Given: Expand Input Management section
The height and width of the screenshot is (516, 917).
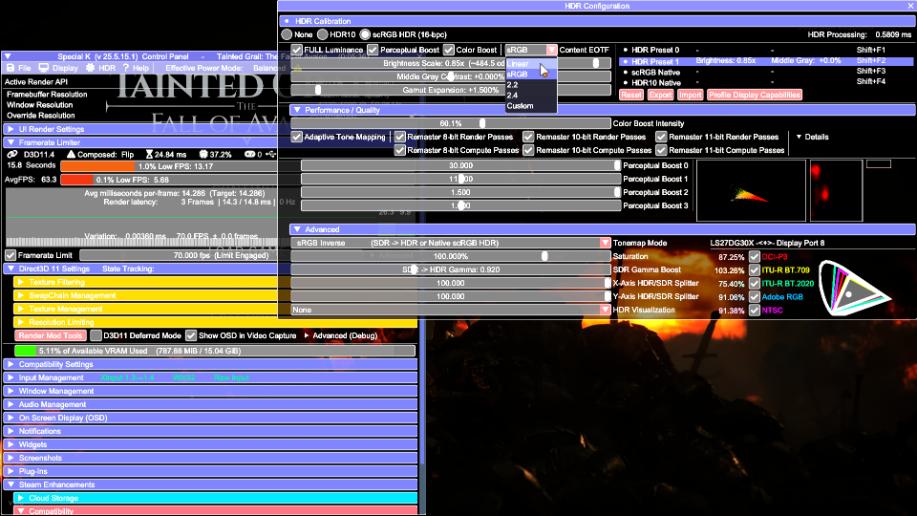Looking at the screenshot, I should (210, 378).
